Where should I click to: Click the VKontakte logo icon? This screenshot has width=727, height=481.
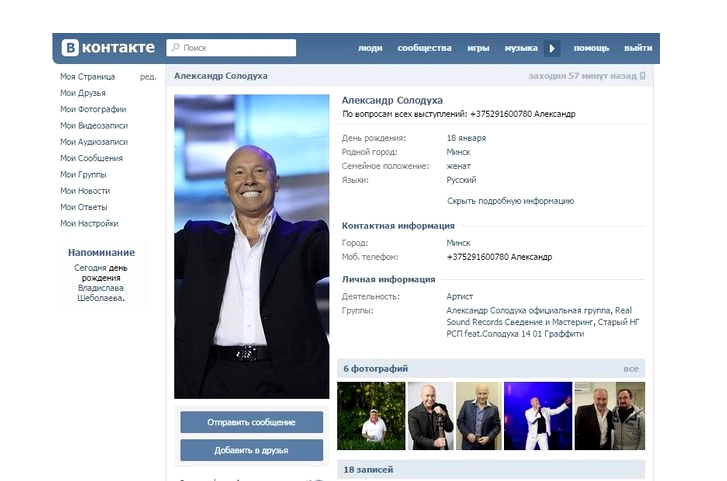pyautogui.click(x=70, y=47)
